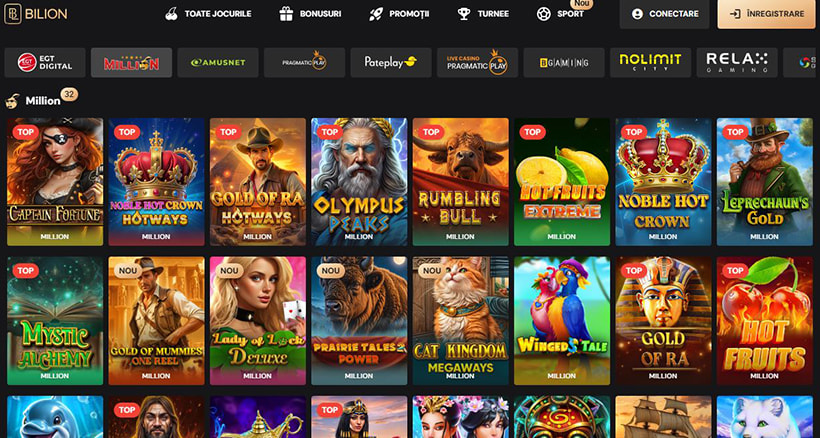Viewport: 820px width, 438px height.
Task: Select the BGaming provider
Action: pos(564,63)
